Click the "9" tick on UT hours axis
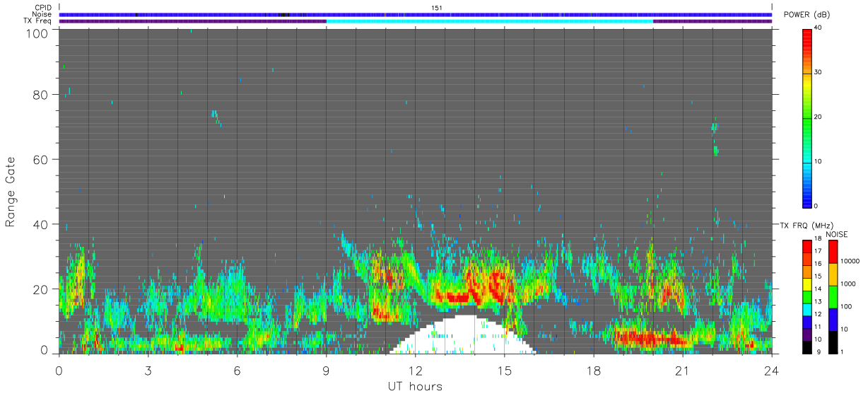 coord(327,369)
